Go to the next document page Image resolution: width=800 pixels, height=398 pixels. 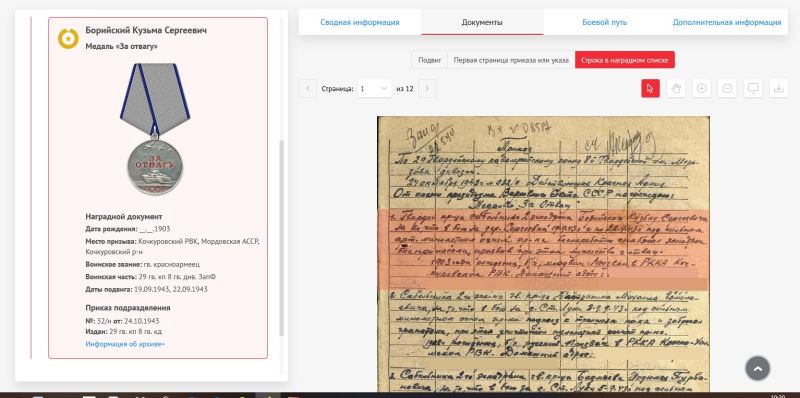tap(427, 89)
